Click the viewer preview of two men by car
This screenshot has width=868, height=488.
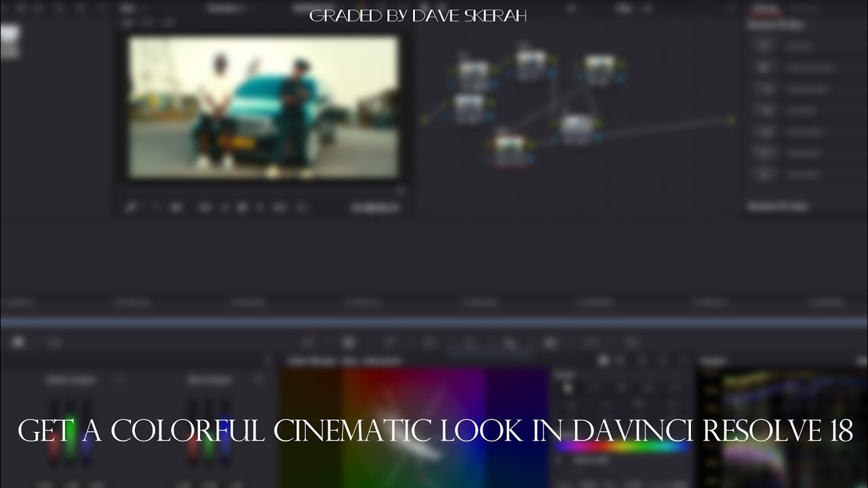[263, 107]
